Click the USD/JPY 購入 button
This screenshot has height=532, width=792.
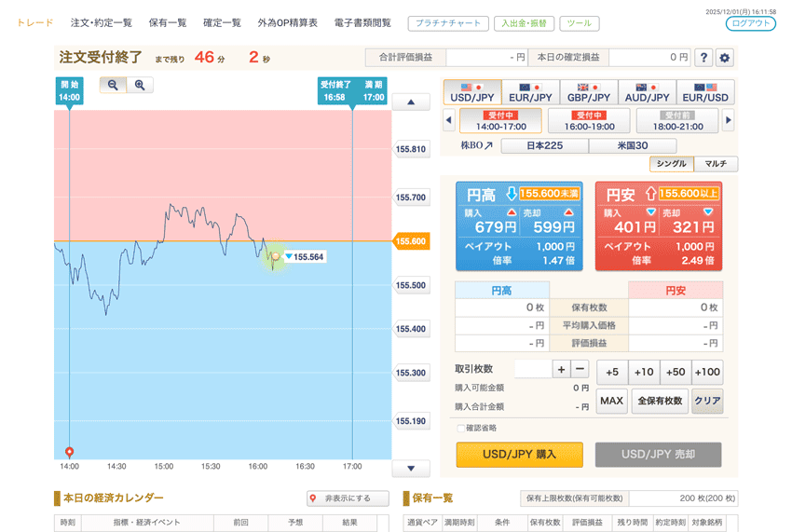click(x=519, y=454)
